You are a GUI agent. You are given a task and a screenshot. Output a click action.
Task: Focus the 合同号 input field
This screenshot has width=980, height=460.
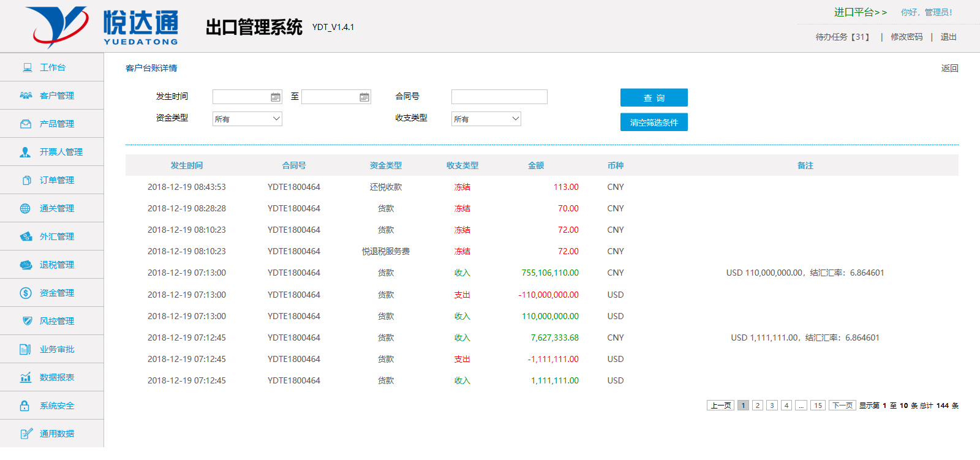499,97
